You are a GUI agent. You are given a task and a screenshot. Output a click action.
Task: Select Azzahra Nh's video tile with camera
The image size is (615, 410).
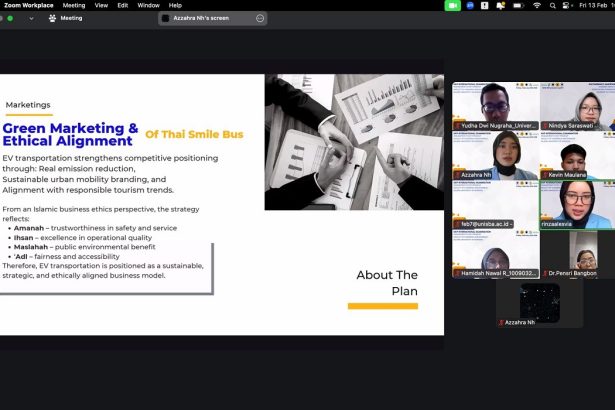pyautogui.click(x=496, y=156)
